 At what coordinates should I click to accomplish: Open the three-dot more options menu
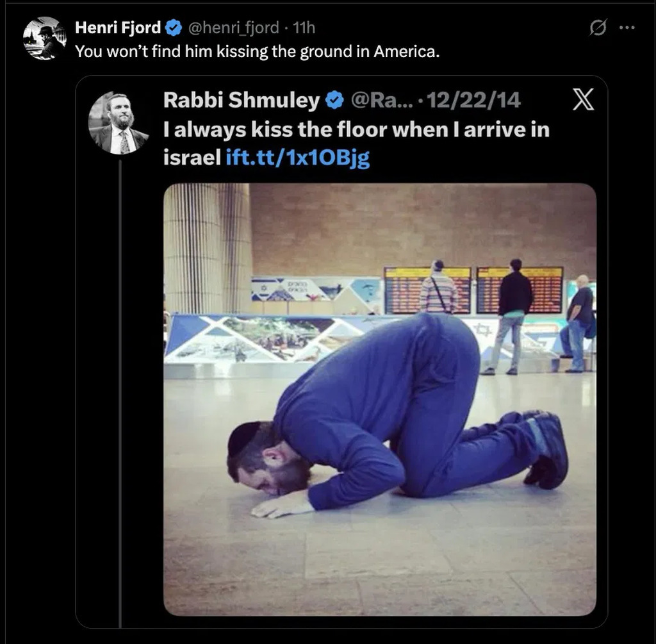pyautogui.click(x=627, y=28)
